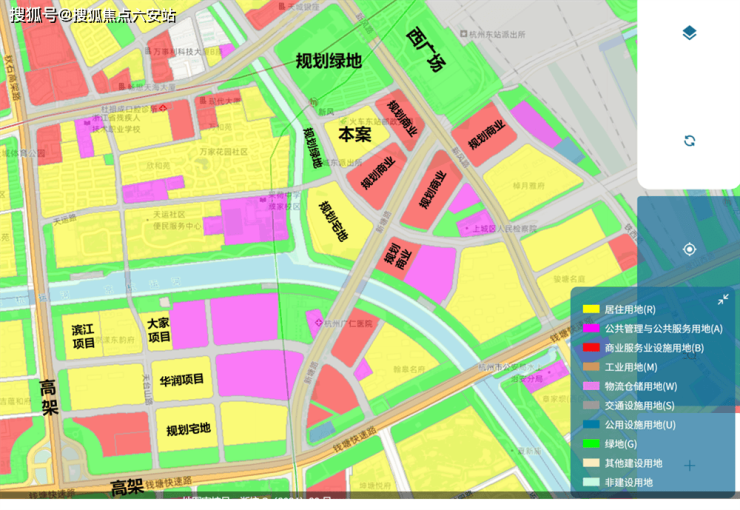740x510 pixels.
Task: Collapse the land-use legend panel
Action: pos(723,299)
